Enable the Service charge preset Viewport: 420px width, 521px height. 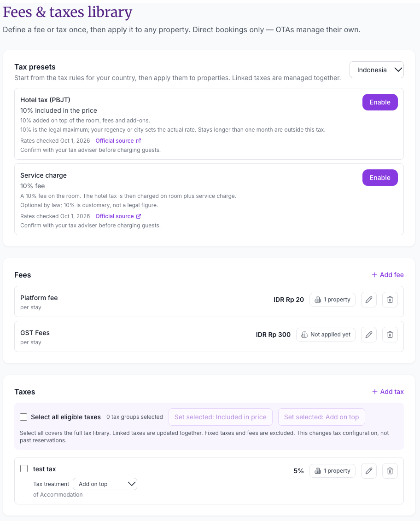[x=380, y=178]
